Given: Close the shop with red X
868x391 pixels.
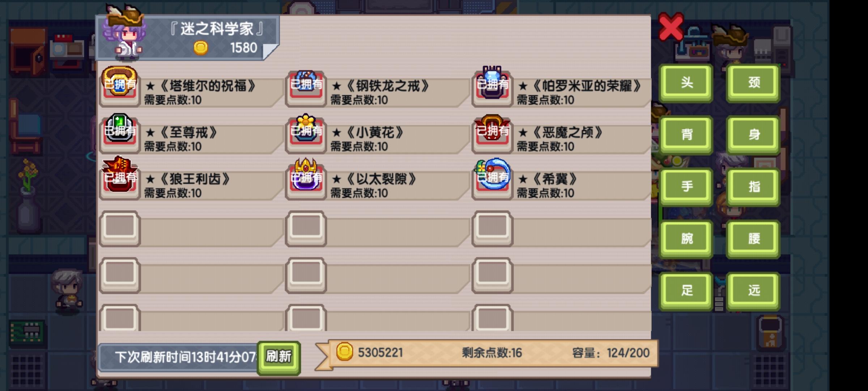Looking at the screenshot, I should pyautogui.click(x=671, y=26).
